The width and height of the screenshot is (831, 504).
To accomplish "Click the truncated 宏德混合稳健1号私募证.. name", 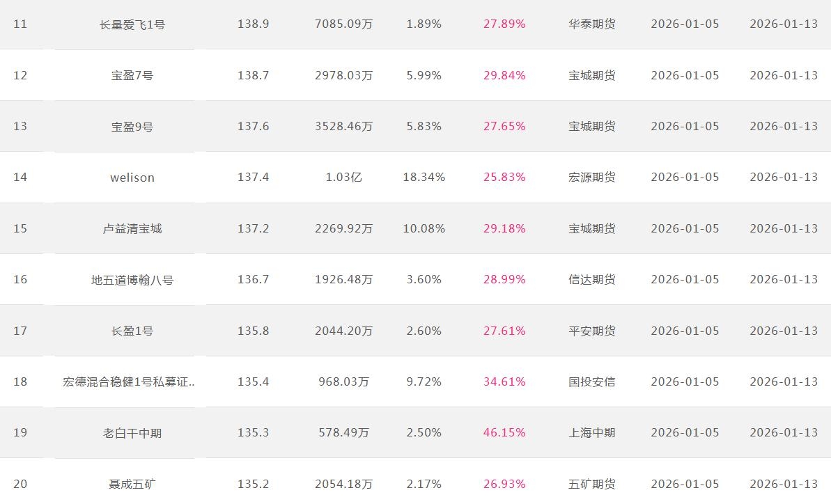I will [x=129, y=381].
